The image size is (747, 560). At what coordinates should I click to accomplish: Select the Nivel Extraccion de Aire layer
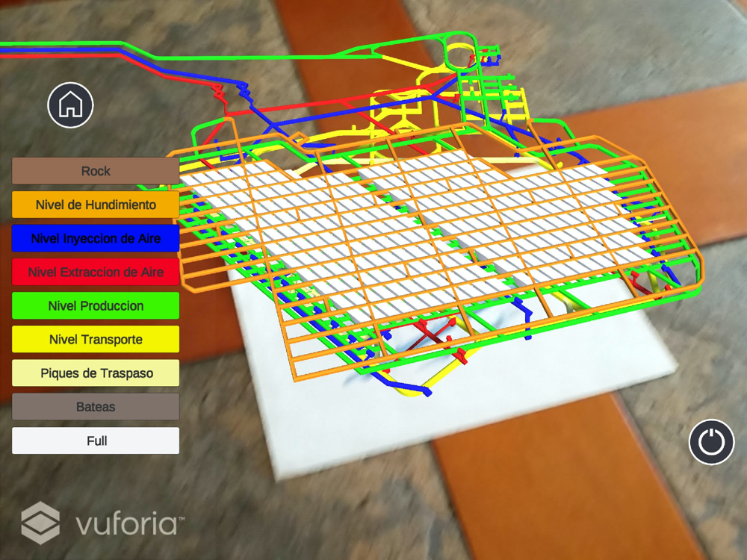96,272
